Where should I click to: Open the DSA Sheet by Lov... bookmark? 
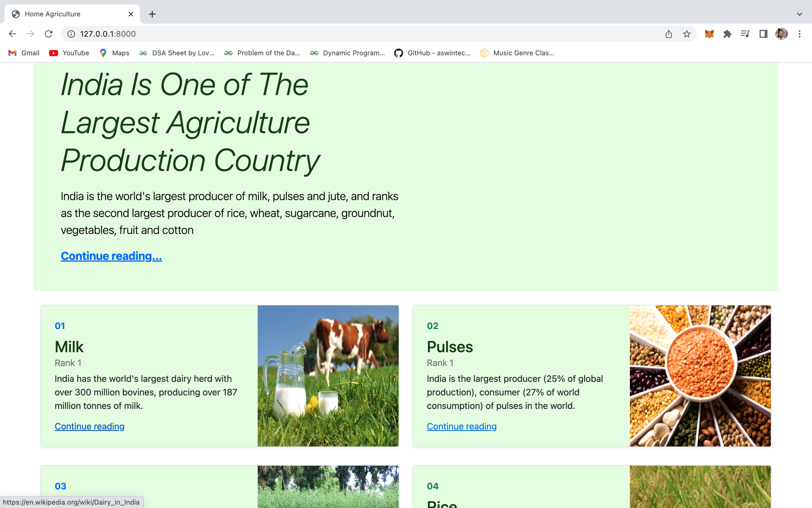[x=177, y=53]
